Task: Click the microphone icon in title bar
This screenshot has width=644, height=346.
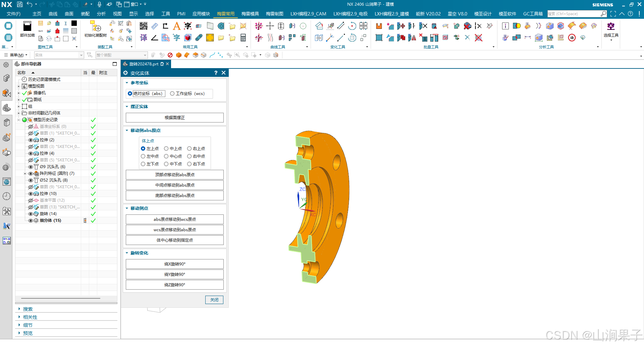Action: pyautogui.click(x=99, y=4)
